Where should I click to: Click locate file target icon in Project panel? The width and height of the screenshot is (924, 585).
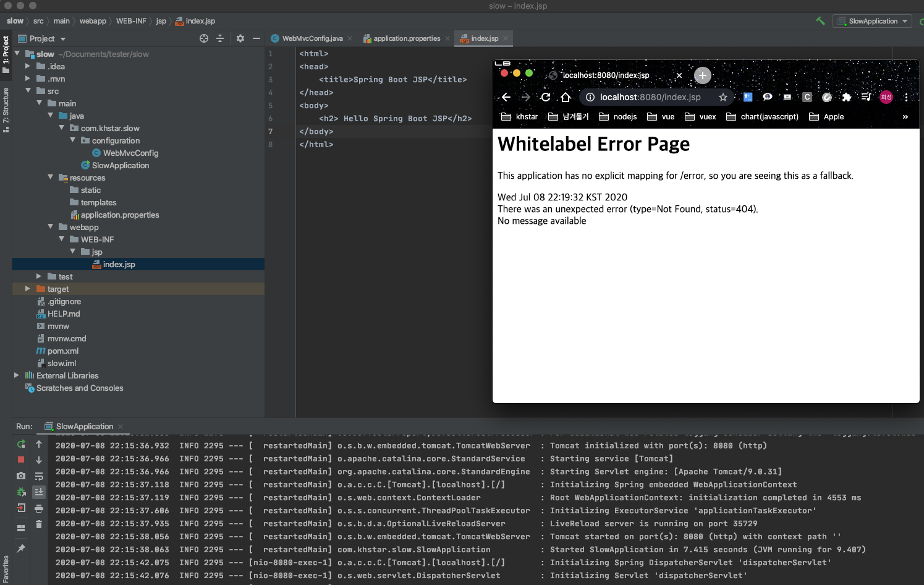(x=204, y=38)
